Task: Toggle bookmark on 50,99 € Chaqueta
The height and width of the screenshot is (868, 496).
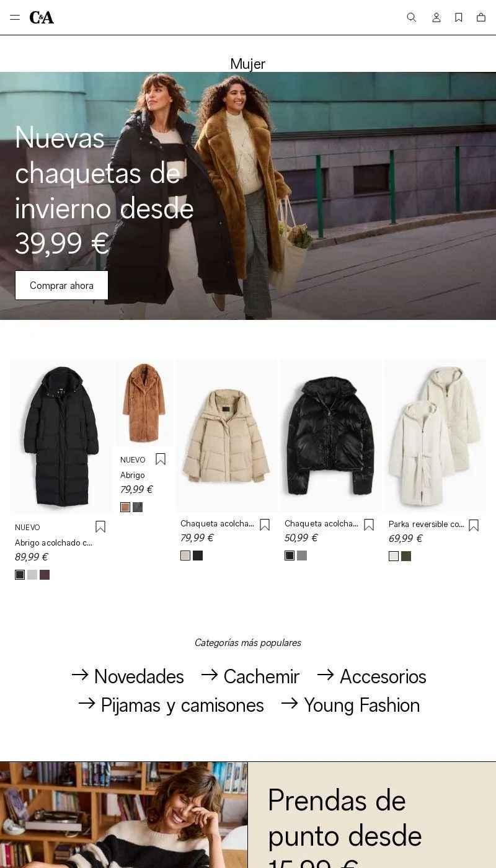Action: (369, 525)
